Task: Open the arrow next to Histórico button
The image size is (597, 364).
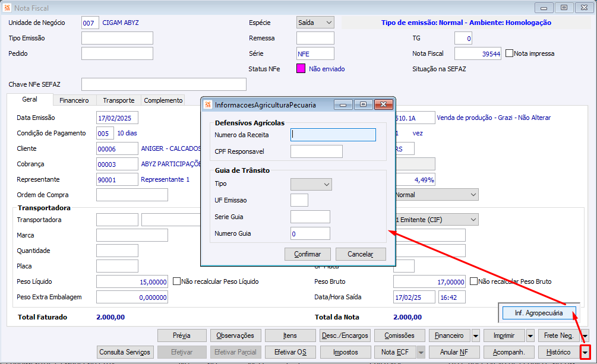Action: 585,352
